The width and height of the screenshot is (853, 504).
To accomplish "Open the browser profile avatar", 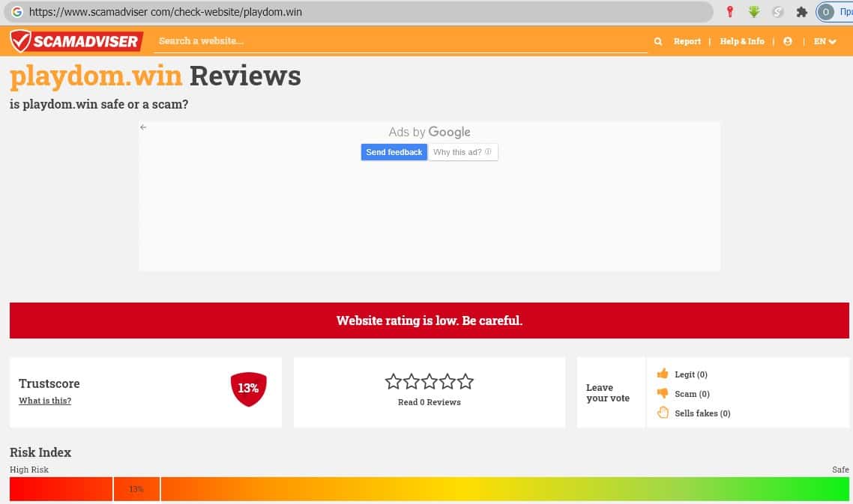I will click(825, 11).
